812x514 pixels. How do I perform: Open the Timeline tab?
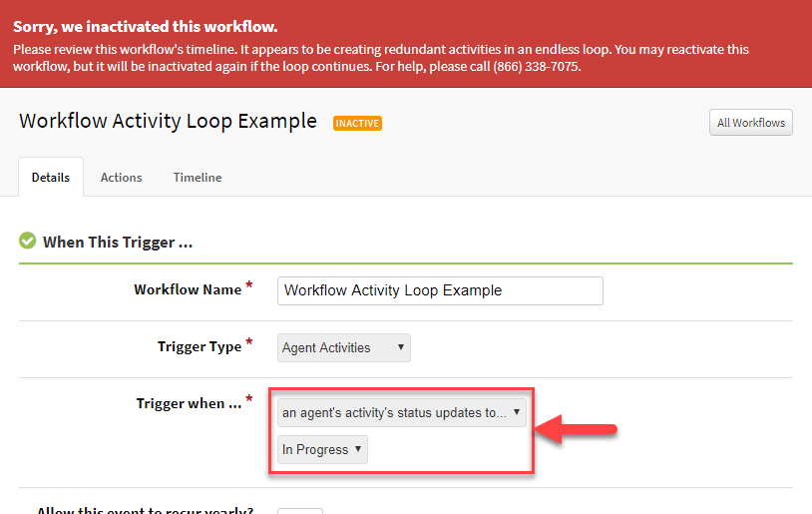click(x=198, y=178)
